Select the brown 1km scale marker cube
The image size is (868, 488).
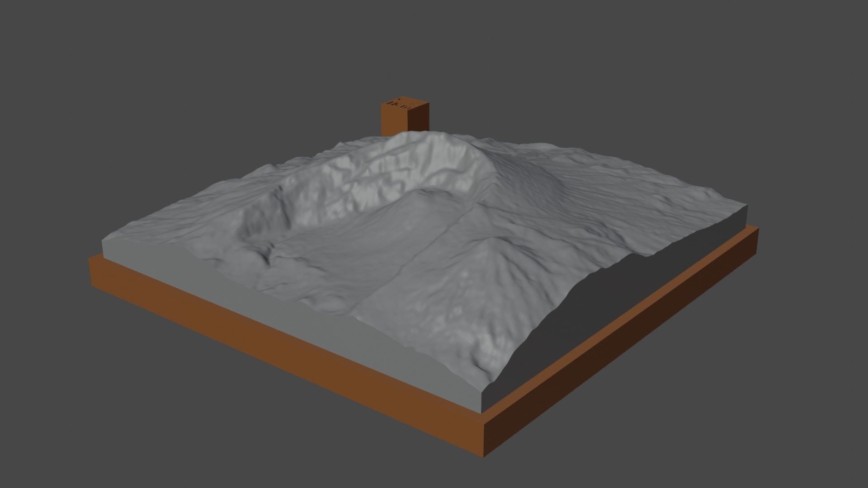pos(402,113)
